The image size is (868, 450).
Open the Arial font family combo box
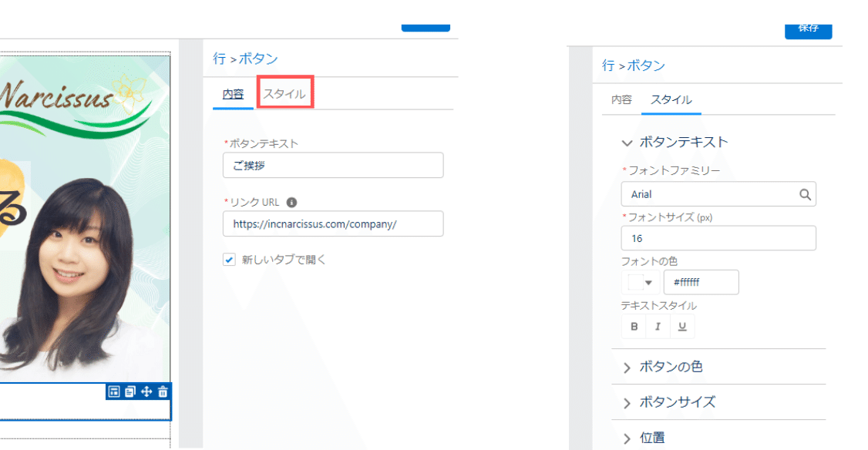(718, 194)
